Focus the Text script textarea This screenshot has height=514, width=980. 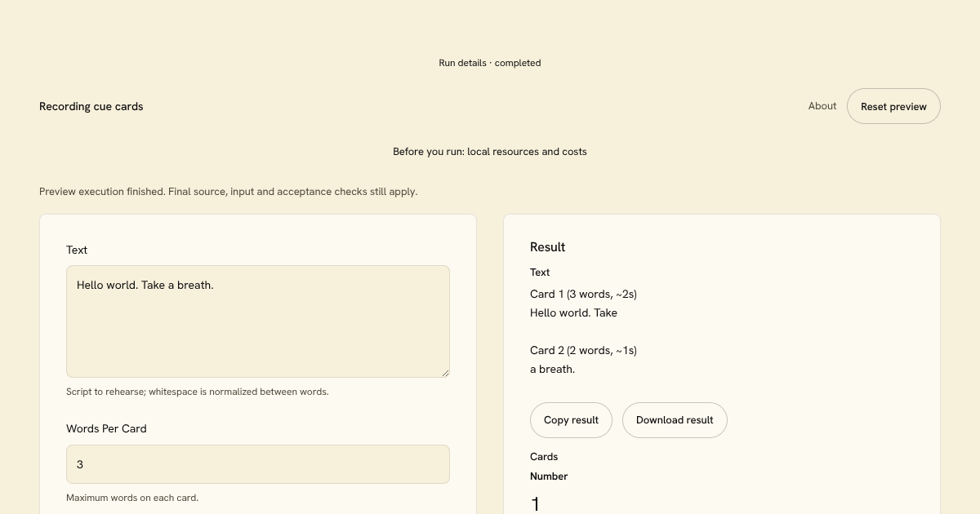click(258, 321)
